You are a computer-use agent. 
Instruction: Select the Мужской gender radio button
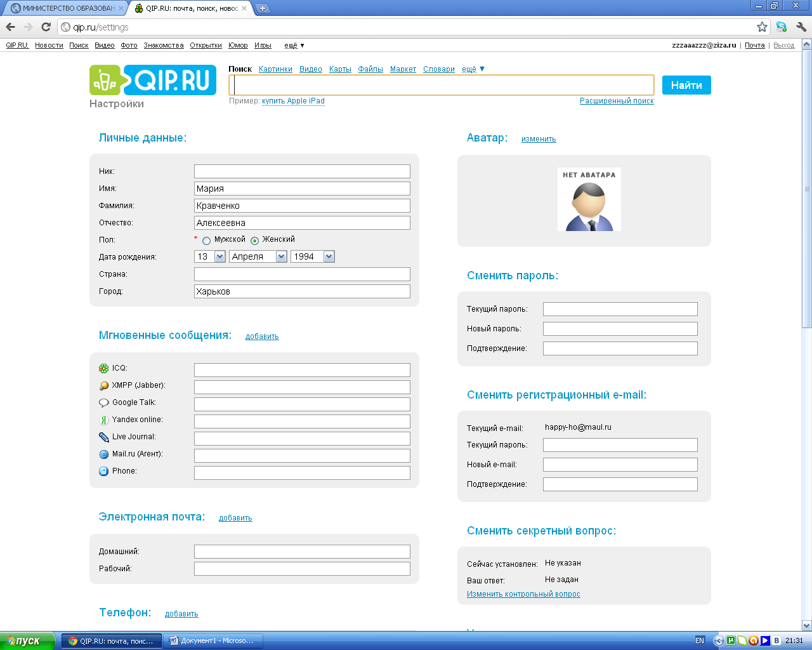point(206,241)
